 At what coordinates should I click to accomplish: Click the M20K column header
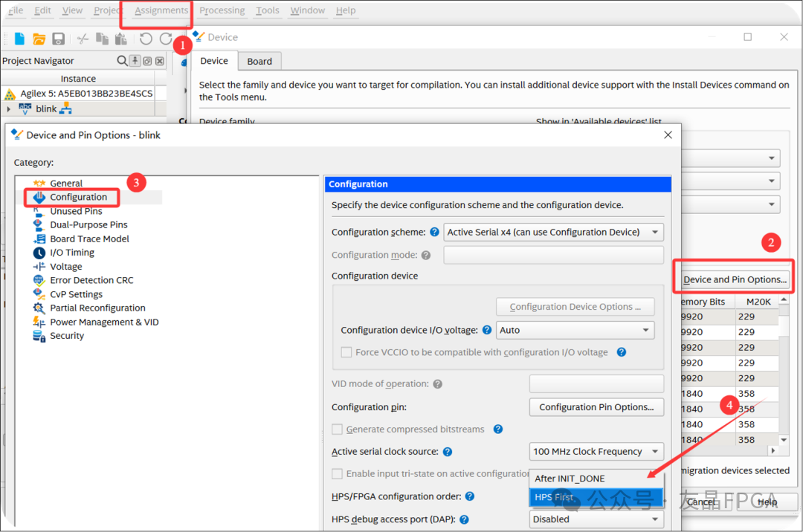[x=758, y=302]
